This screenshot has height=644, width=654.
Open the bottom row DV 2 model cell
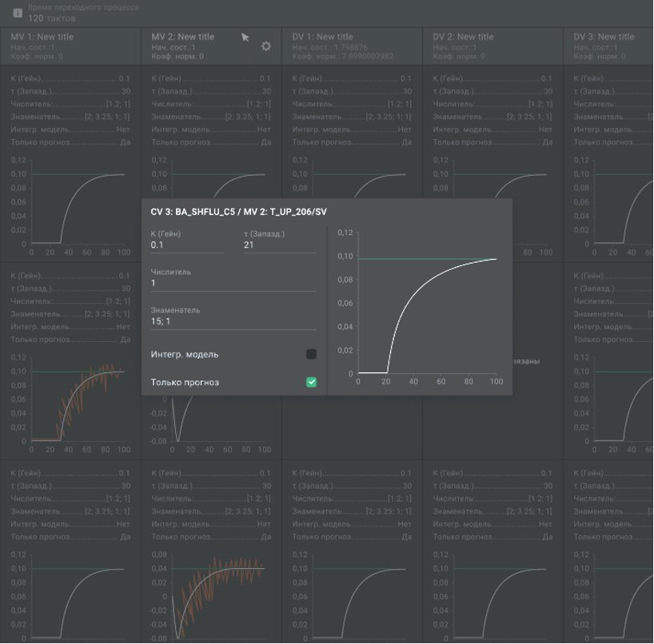point(493,551)
